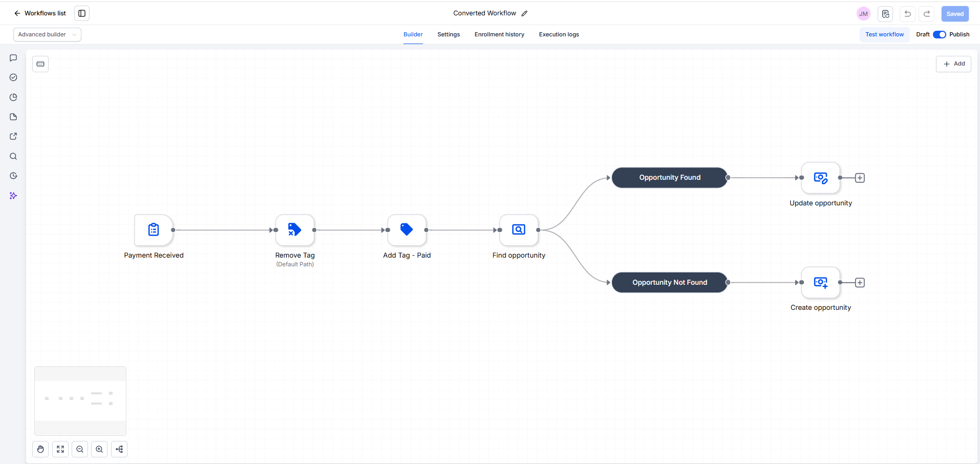The width and height of the screenshot is (980, 464).
Task: Select the hand pan tool
Action: pyautogui.click(x=40, y=449)
